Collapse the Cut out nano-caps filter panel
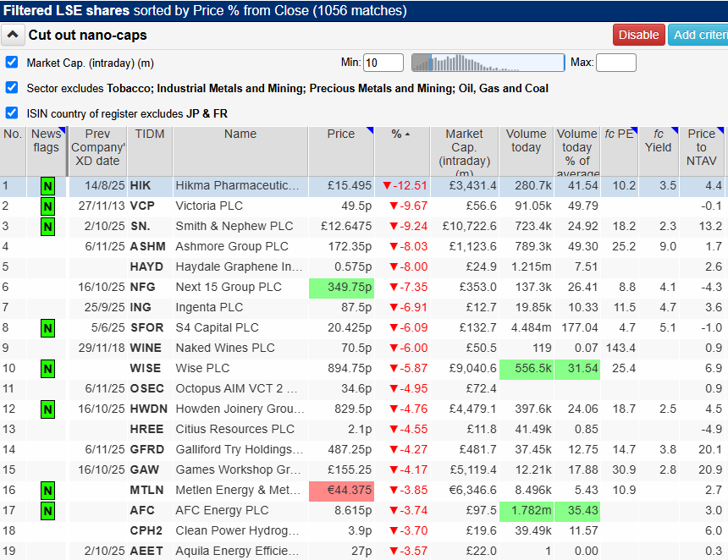The width and height of the screenshot is (728, 560). [13, 35]
